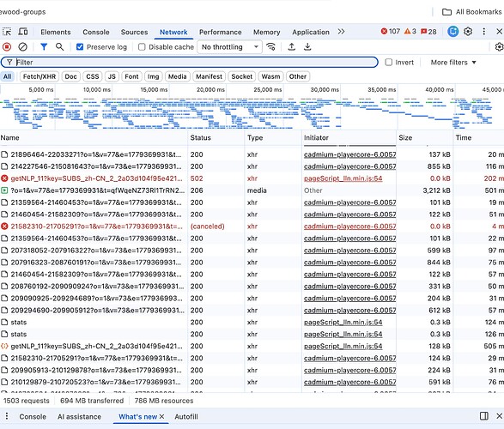Show more DevTools tabs chevron
Screen dimensions: 504x429
(x=341, y=32)
